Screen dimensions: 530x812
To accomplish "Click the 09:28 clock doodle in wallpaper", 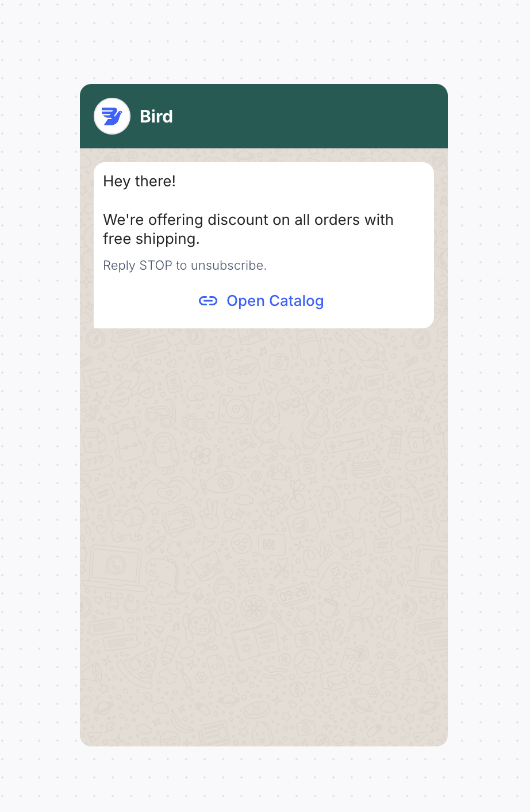I will (x=294, y=595).
